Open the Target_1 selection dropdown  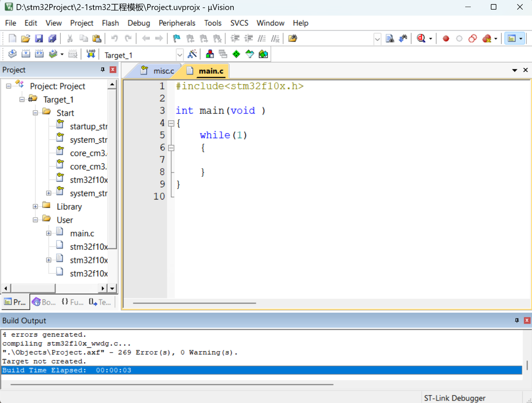tap(180, 55)
